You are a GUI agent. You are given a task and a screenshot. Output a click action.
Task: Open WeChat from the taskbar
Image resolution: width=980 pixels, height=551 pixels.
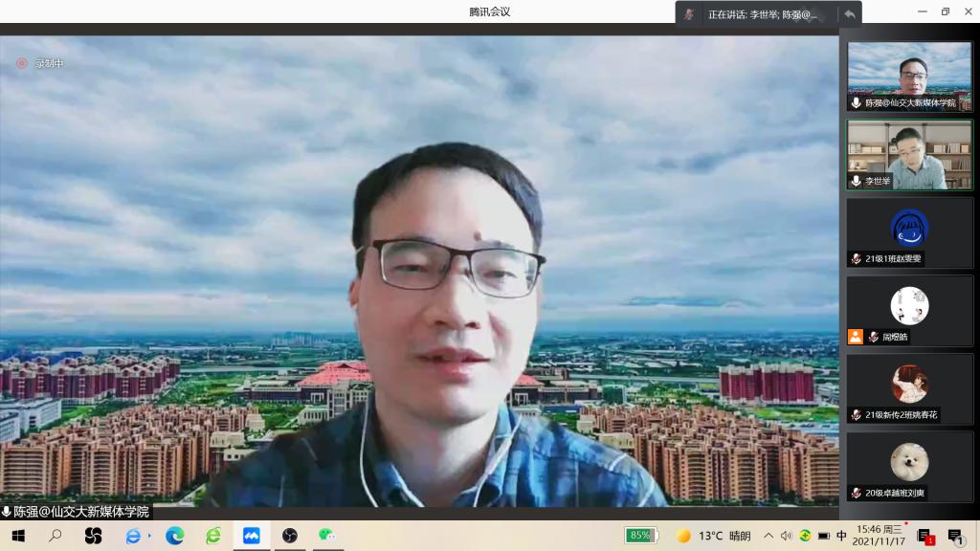pyautogui.click(x=326, y=536)
